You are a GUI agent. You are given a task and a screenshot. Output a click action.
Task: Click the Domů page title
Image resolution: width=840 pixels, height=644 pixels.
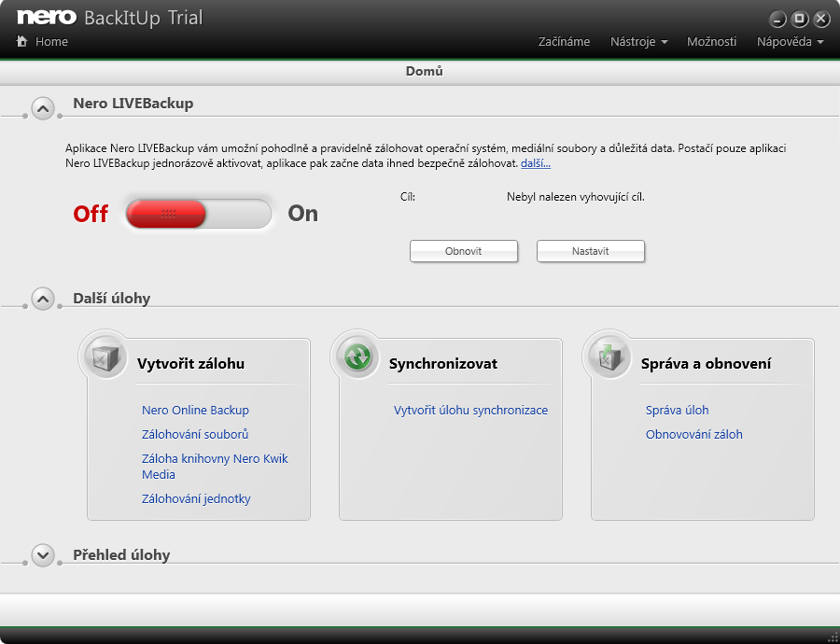point(424,71)
